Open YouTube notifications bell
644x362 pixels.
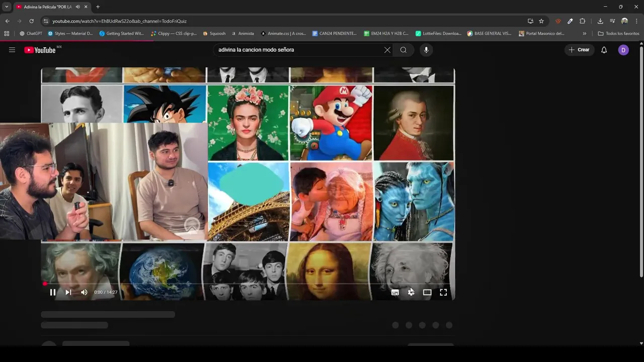[604, 50]
